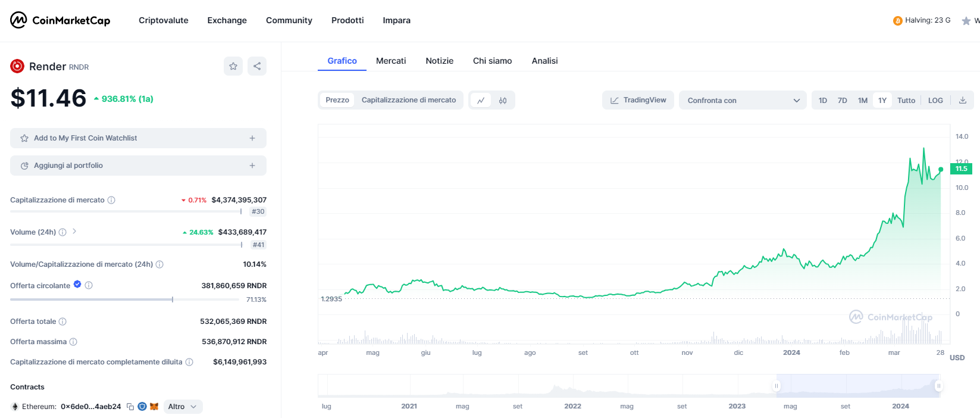The height and width of the screenshot is (418, 980).
Task: Copy the Ethereum contract address
Action: 130,407
